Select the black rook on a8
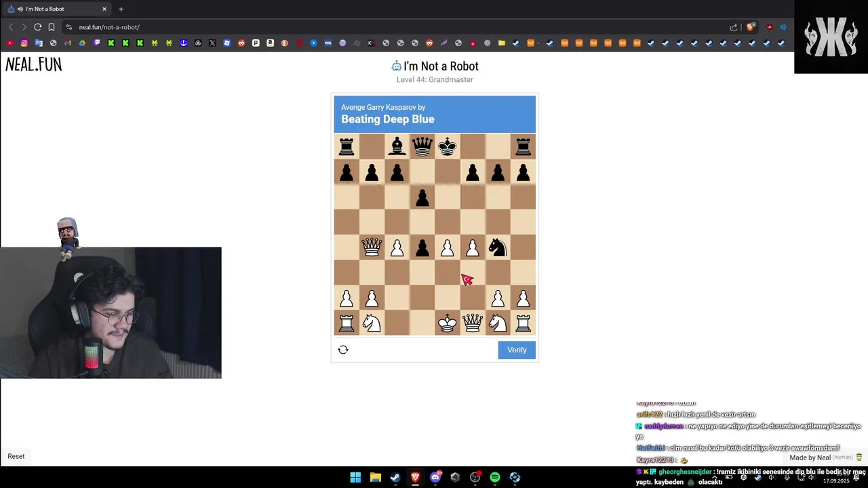The width and height of the screenshot is (868, 488). (347, 146)
